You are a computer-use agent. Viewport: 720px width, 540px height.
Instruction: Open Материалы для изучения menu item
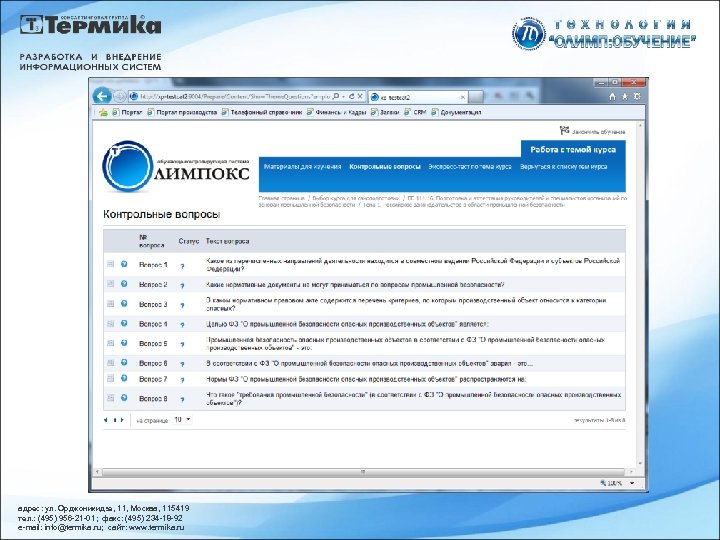302,167
